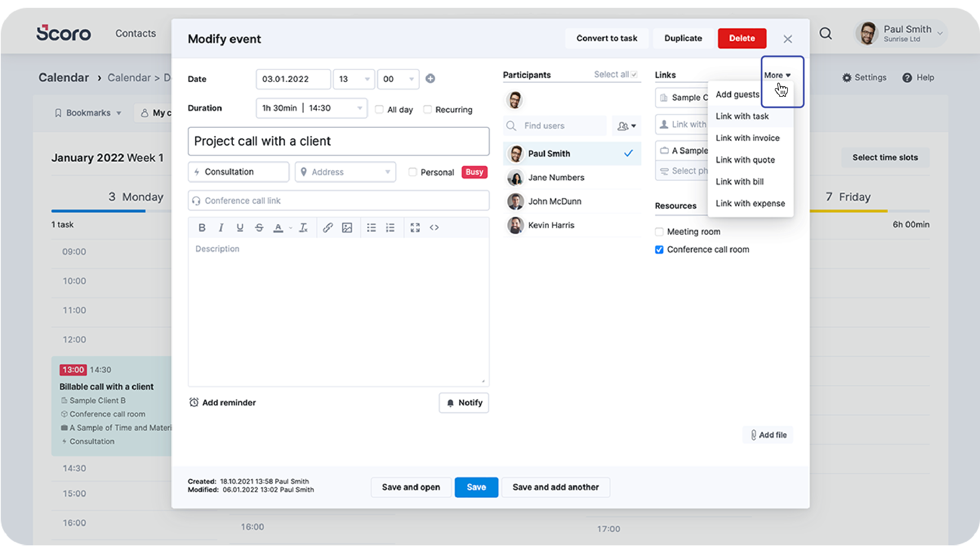Toggle bold formatting in description editor

pyautogui.click(x=202, y=227)
